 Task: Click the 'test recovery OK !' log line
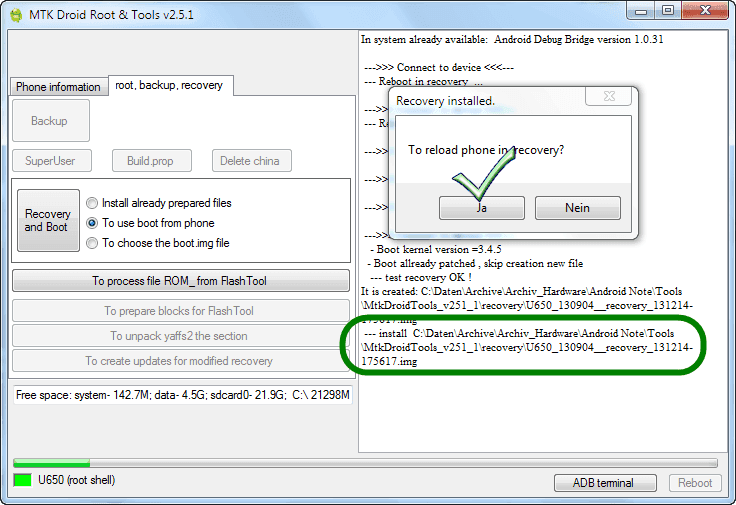point(421,277)
